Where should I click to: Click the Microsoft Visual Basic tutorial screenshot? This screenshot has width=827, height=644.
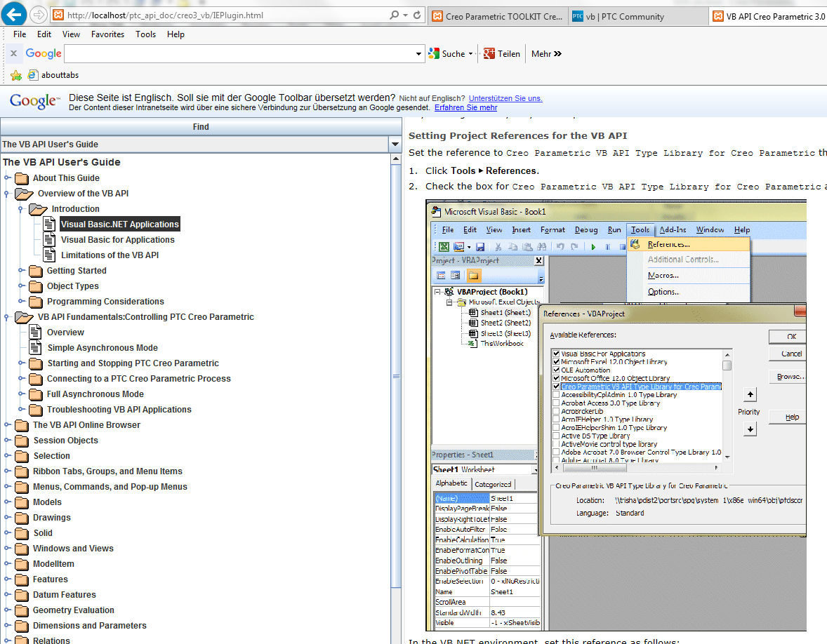616,415
